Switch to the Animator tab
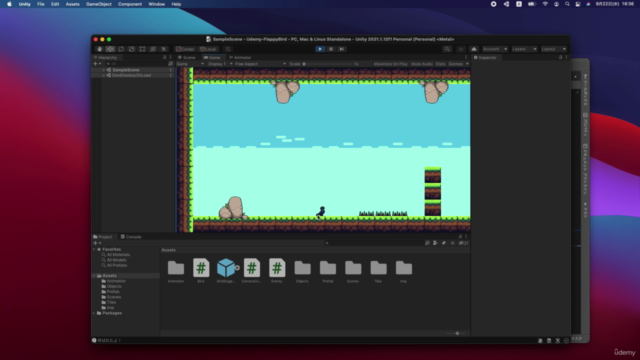 [x=240, y=58]
